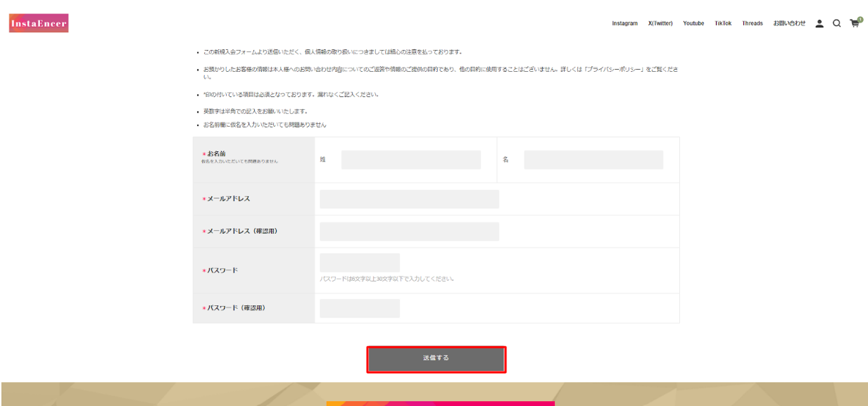Click the お名前 field label
Viewport: 868px width, 406px height.
[x=216, y=153]
